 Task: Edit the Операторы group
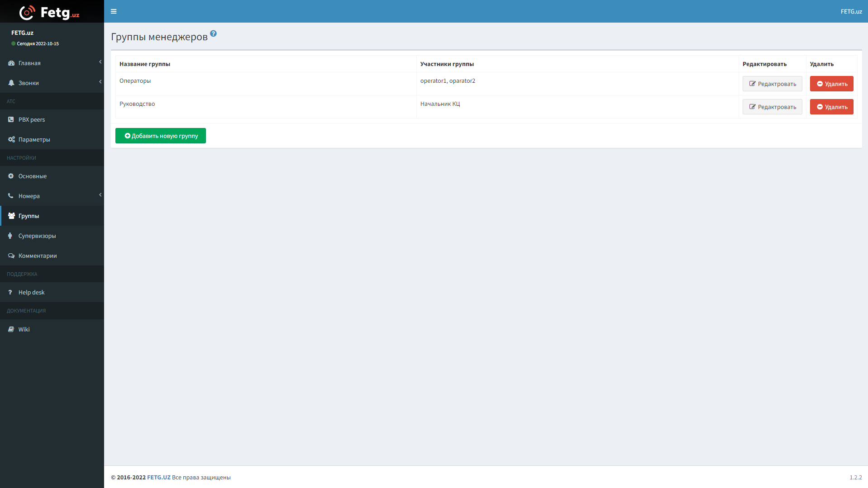click(772, 84)
